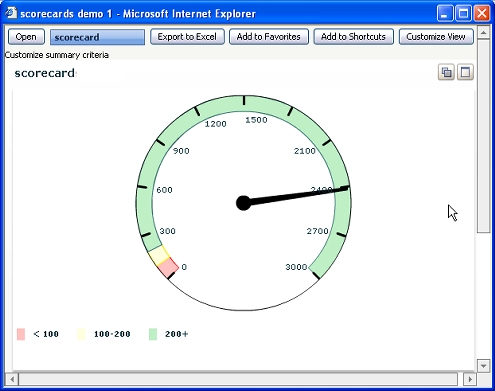Click the Internet Explorer page icon in title bar
This screenshot has width=495, height=391.
11,13
